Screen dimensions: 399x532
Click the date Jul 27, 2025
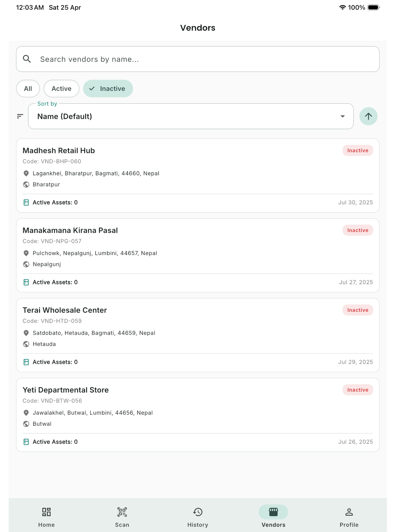356,282
